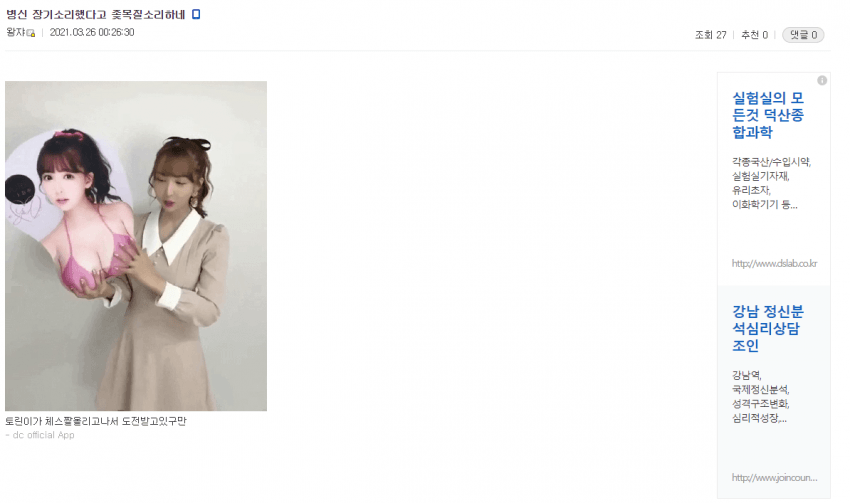Select the author nickname 왕자
Viewport: 850px width, 503px height.
coord(15,33)
